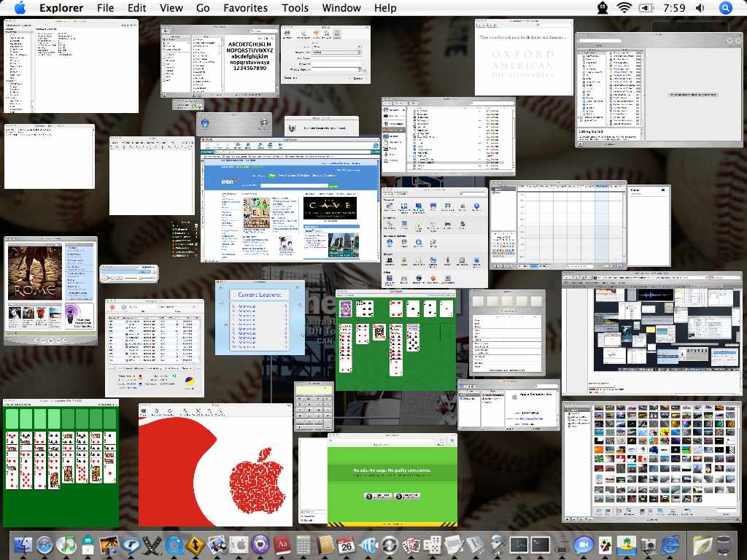Open the folder stack in the dock
Image resolution: width=747 pixels, height=560 pixels.
pyautogui.click(x=703, y=545)
